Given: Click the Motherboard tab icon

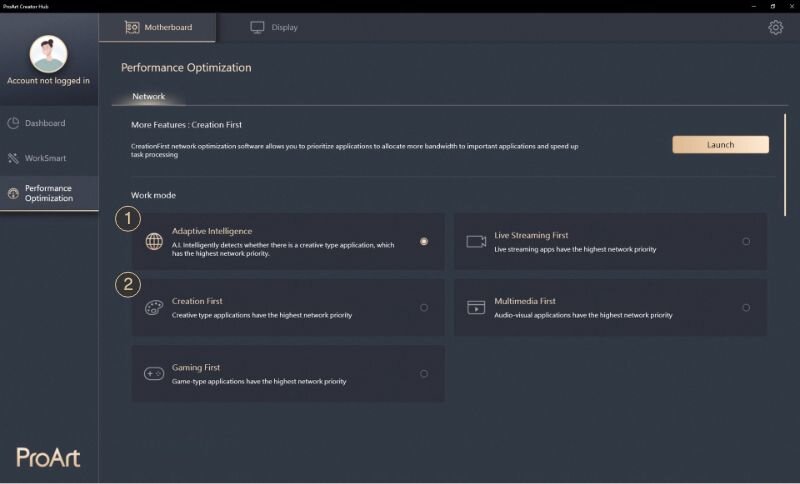Looking at the screenshot, I should coord(132,27).
